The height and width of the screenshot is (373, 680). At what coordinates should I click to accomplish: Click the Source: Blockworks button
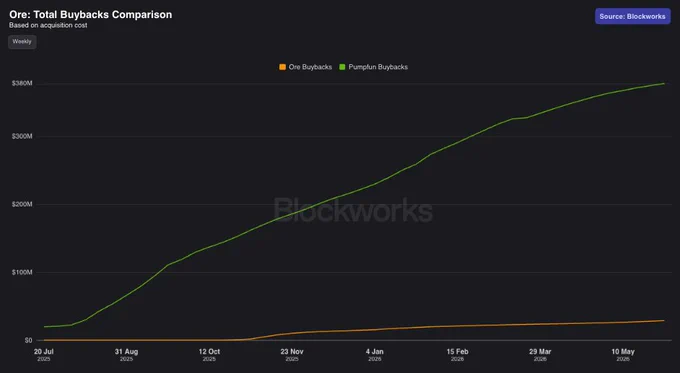tap(633, 16)
